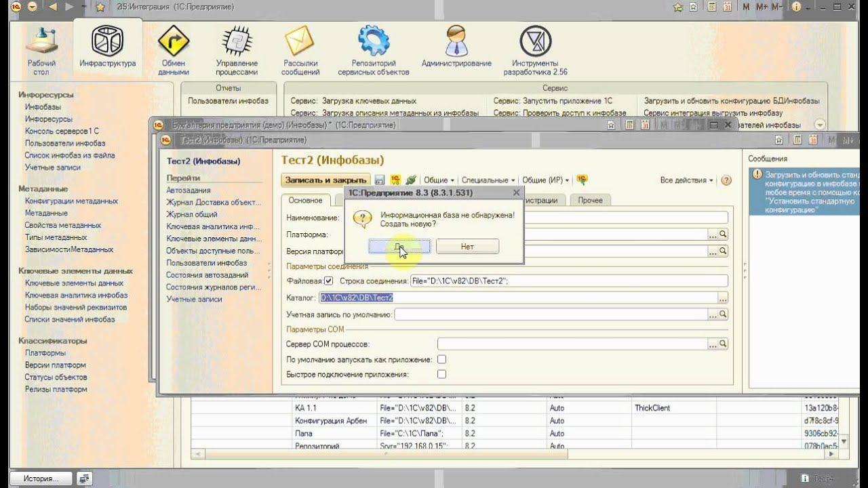Close the 1С:Предприятие 8.3 dialog

pyautogui.click(x=516, y=192)
